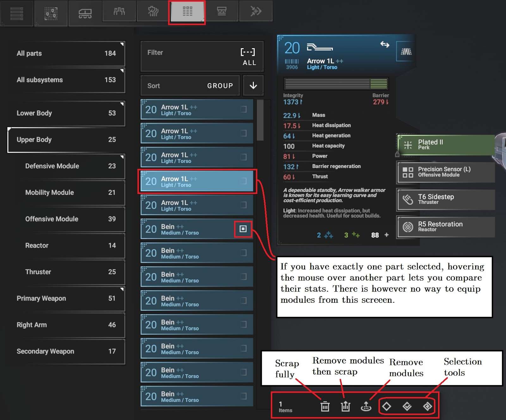Click the remove modules then scrap icon
The image size is (506, 420).
(x=345, y=406)
